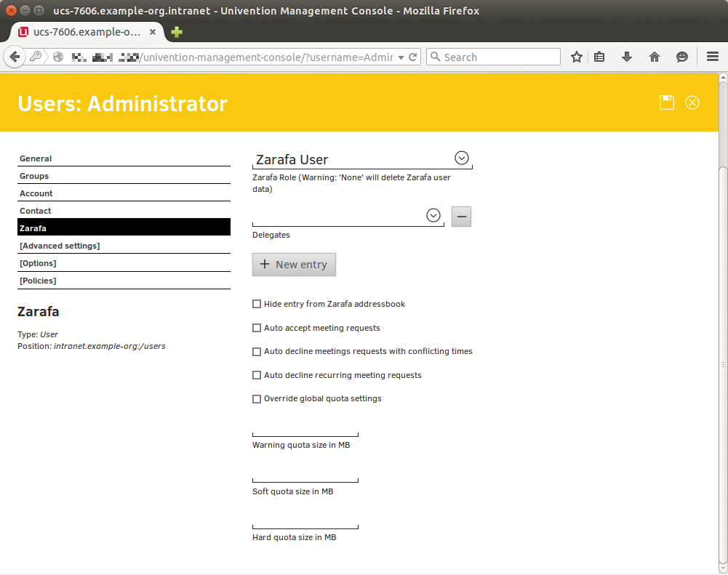Check Auto accept meeting requests

point(256,328)
